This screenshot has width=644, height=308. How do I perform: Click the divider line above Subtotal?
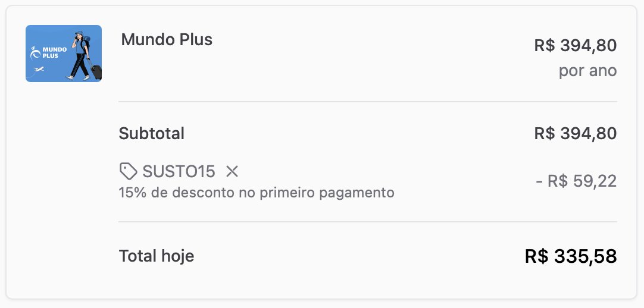(x=368, y=102)
